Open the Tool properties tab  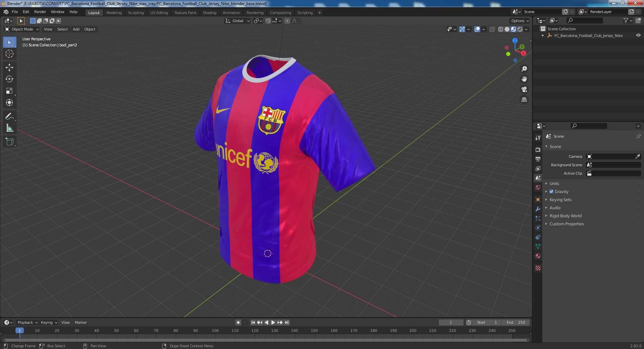click(538, 137)
